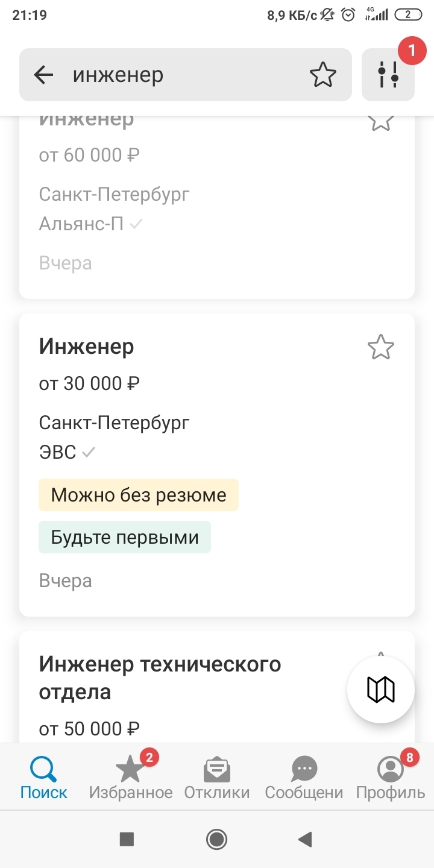Tap the back arrow in search bar
This screenshot has height=868, width=434.
[43, 75]
